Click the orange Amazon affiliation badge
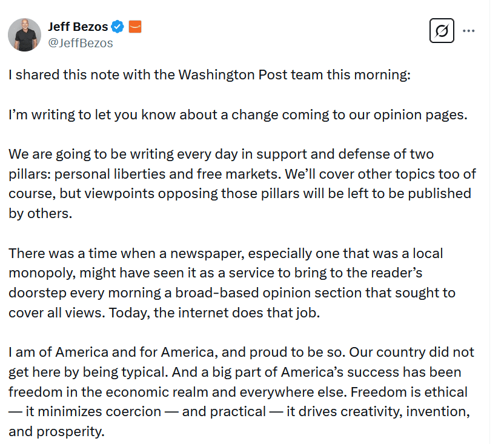 [135, 27]
